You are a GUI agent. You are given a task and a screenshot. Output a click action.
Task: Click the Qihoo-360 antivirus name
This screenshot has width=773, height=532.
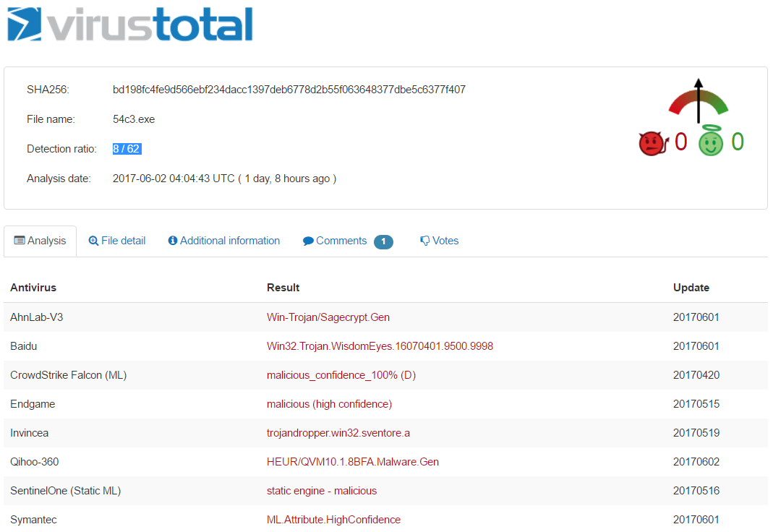[35, 462]
